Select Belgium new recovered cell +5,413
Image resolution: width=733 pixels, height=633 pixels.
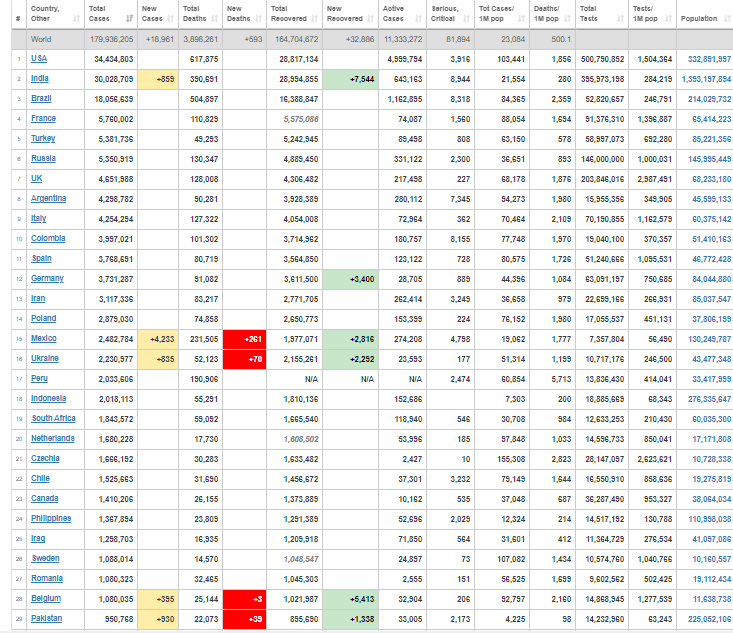[350, 599]
